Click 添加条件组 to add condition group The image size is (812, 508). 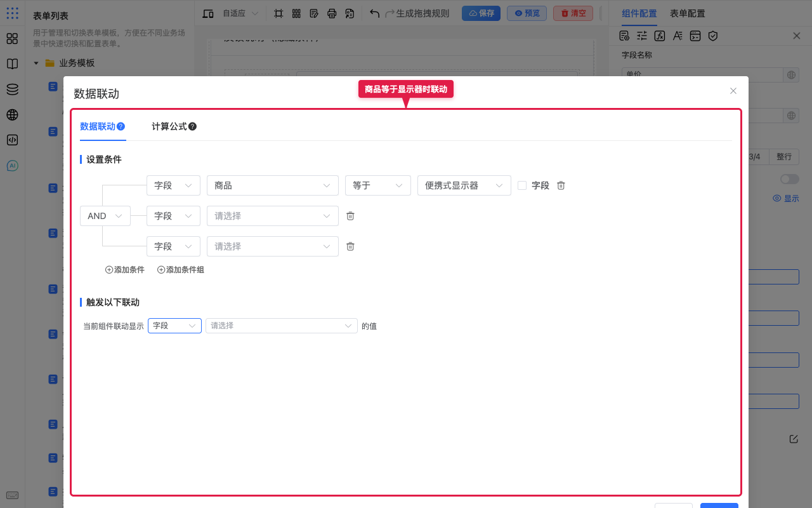click(181, 270)
